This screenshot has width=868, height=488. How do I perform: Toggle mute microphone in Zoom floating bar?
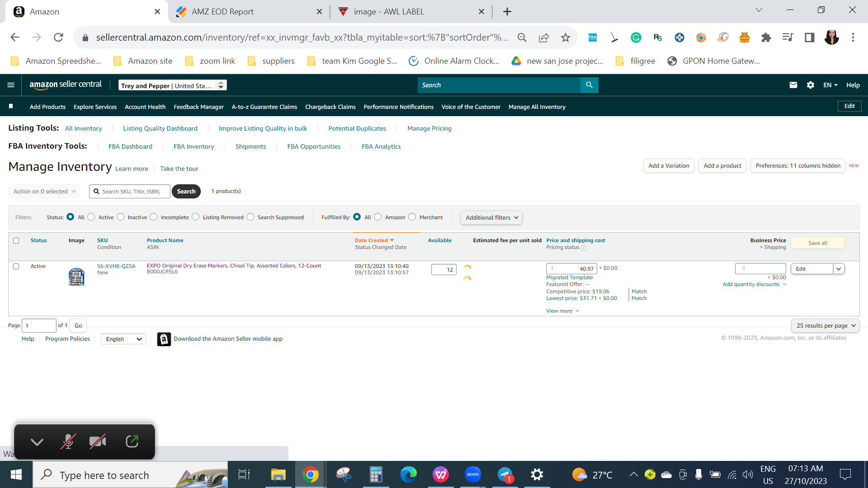click(x=68, y=441)
